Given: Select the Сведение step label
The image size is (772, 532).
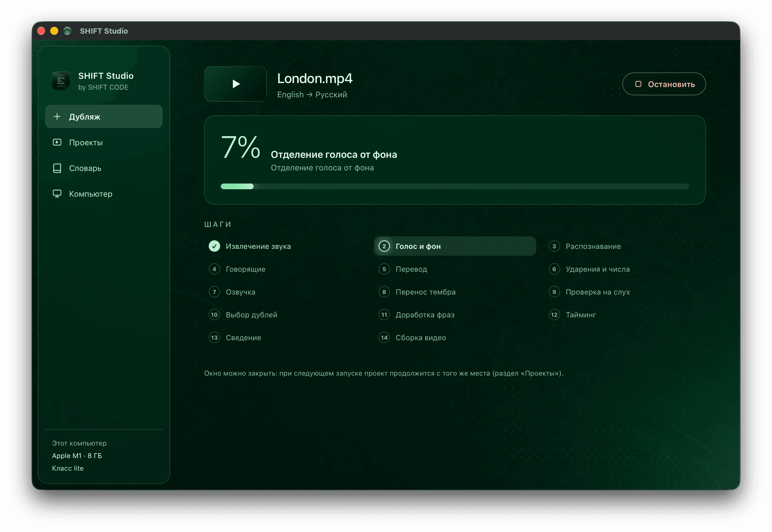Looking at the screenshot, I should click(243, 337).
